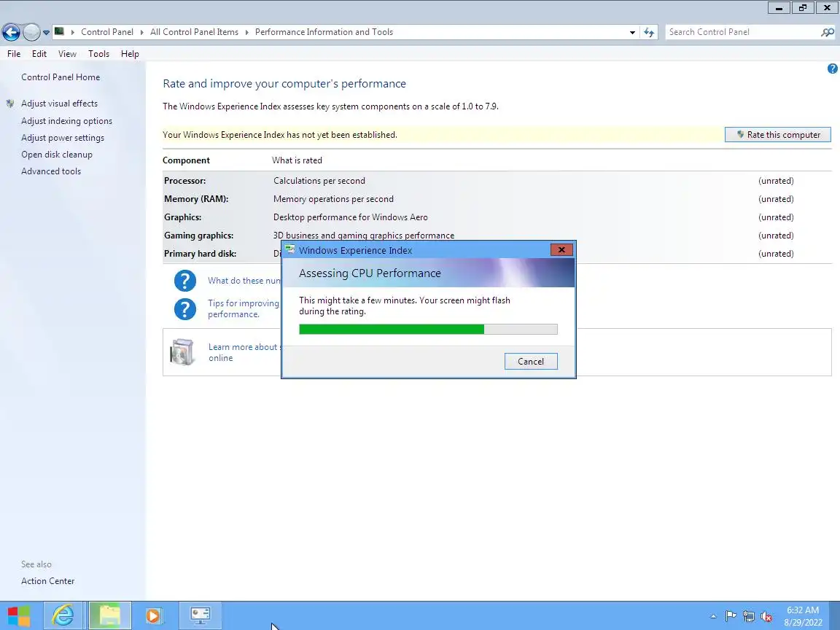The image size is (840, 630).
Task: Open What do these numbers mean link
Action: [x=244, y=281]
